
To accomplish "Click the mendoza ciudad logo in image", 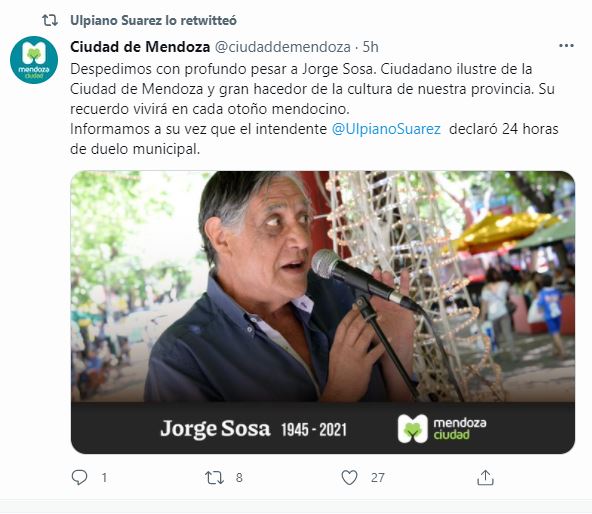I will [x=442, y=429].
